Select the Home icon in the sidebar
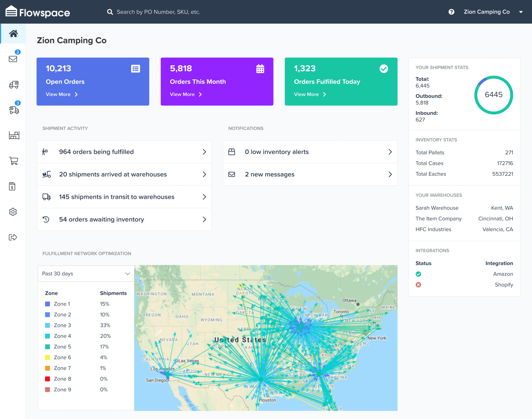Viewport: 532px width, 419px height. tap(13, 33)
